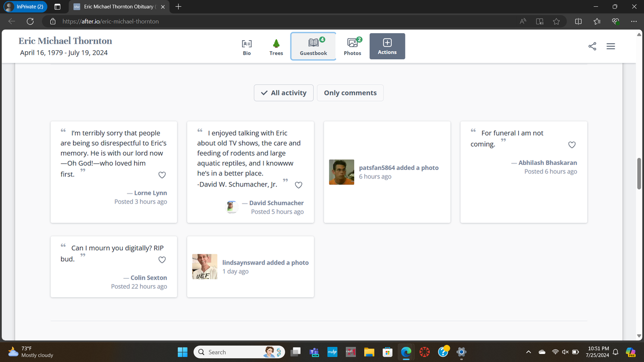The image size is (644, 362).
Task: Open the hamburger menu icon
Action: point(611,46)
